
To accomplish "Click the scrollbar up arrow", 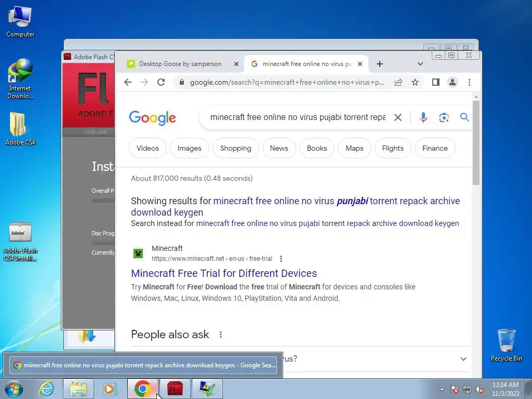I will (476, 97).
